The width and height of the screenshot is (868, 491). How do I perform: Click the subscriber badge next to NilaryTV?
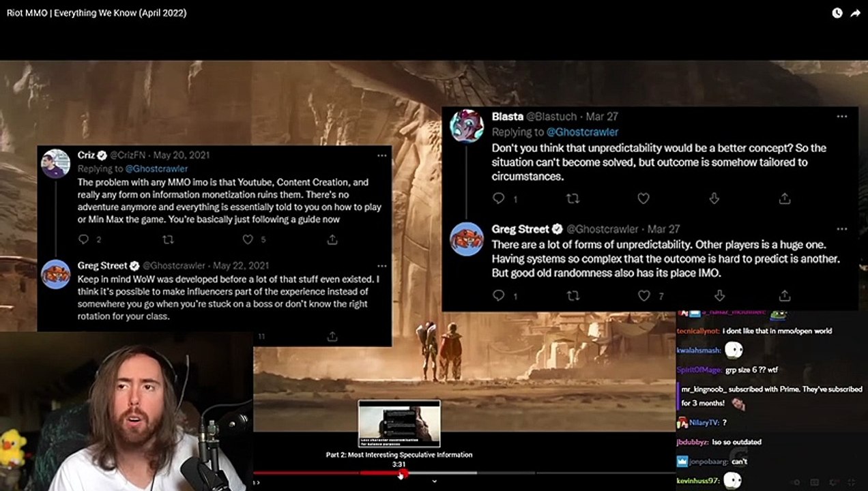pos(682,423)
